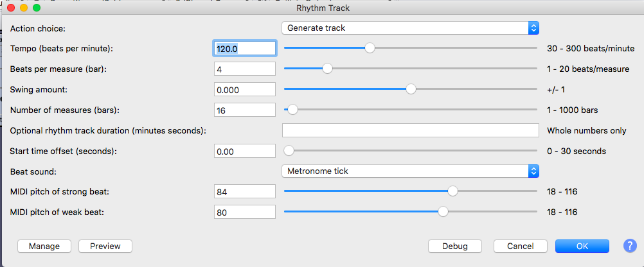Open the Action choice dropdown
Screen dimensions: 644x267
[x=409, y=28]
